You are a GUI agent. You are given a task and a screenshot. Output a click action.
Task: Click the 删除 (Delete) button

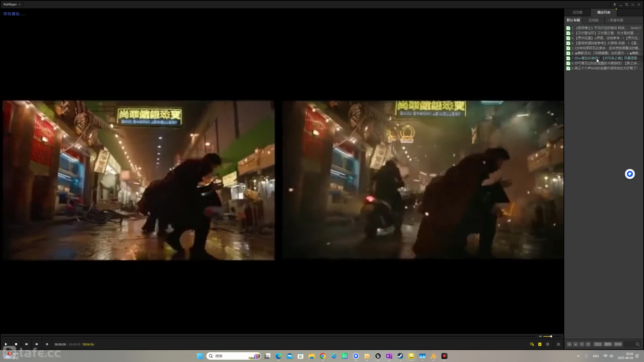(x=608, y=344)
